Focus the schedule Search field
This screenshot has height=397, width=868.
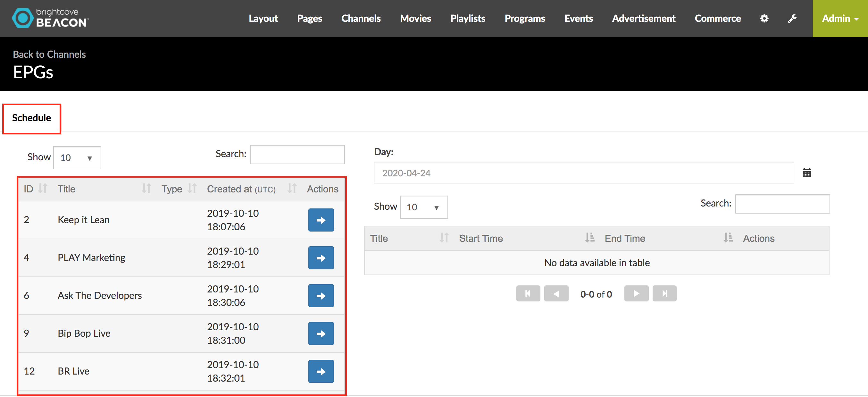(782, 204)
